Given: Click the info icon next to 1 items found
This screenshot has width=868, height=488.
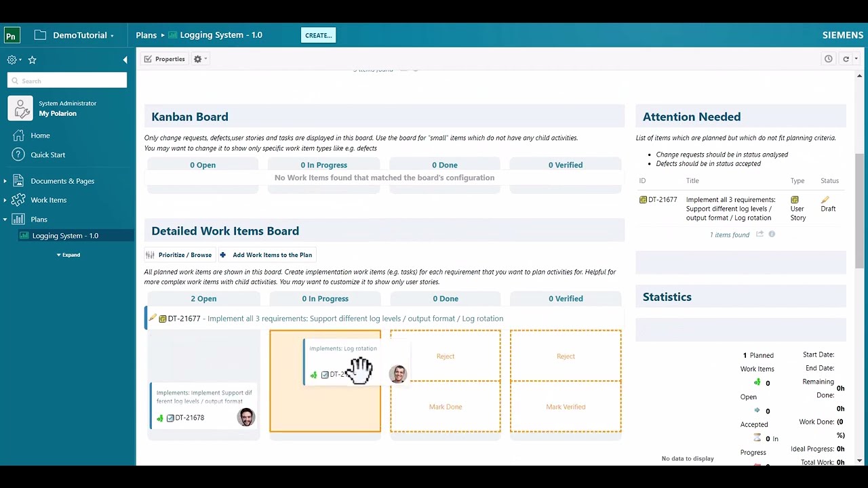Looking at the screenshot, I should coord(772,235).
